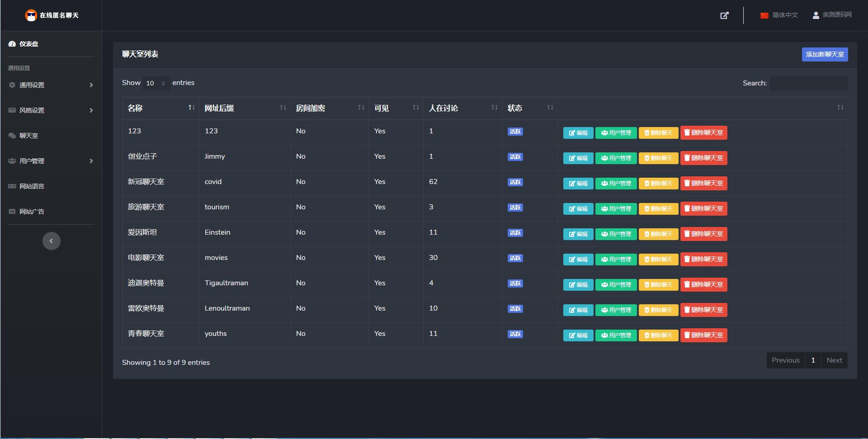This screenshot has width=868, height=439.
Task: Expand the 用户管理 sidebar chevron
Action: pos(91,161)
